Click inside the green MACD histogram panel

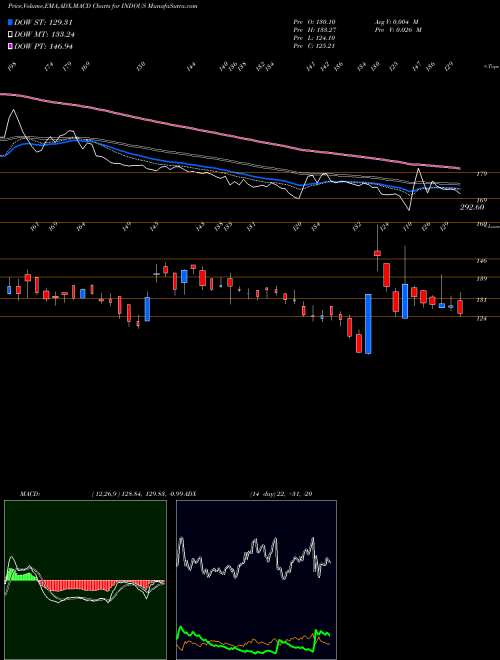(85, 580)
